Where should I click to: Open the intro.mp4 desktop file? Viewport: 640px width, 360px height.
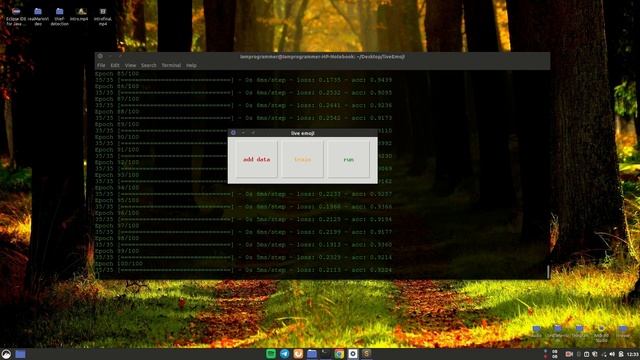(79, 15)
